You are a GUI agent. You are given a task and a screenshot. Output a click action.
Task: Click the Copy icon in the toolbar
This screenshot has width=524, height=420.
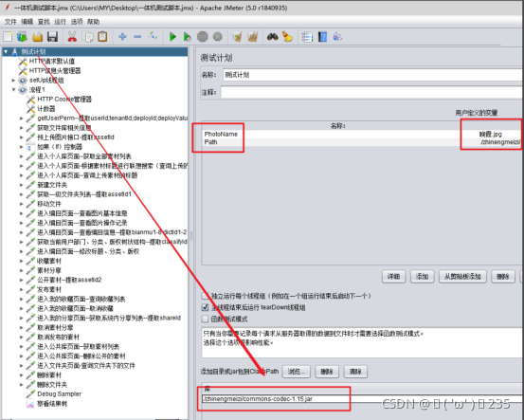[87, 36]
